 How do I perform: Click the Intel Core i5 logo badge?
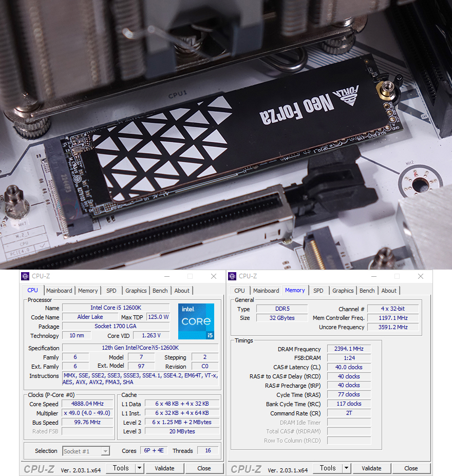click(x=196, y=321)
